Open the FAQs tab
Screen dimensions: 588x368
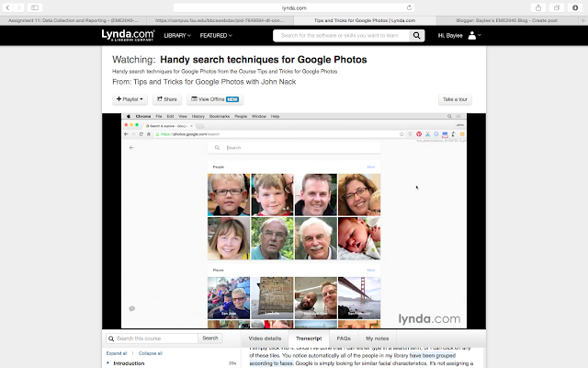tap(344, 339)
